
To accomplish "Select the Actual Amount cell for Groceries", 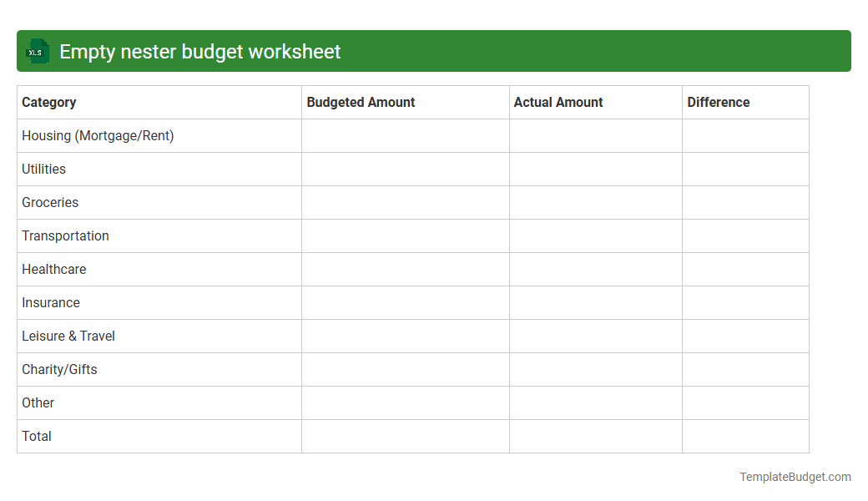I will click(x=595, y=202).
